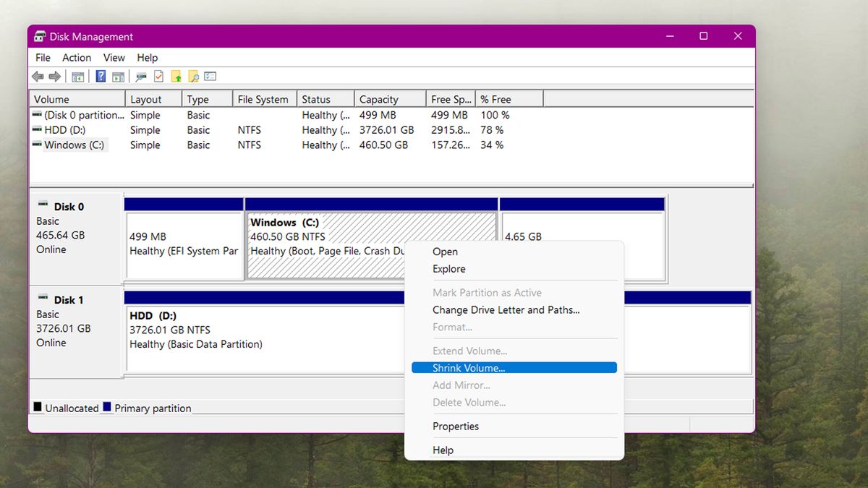Click the black Unallocated legend swatch

click(38, 407)
